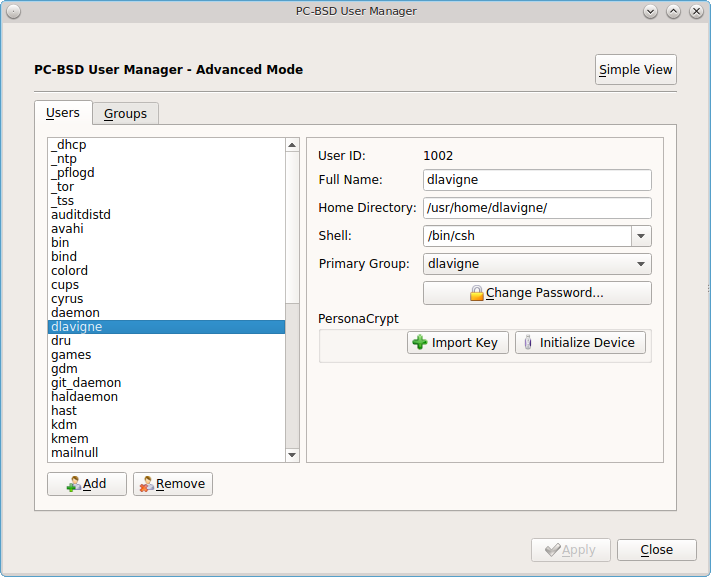The height and width of the screenshot is (577, 711).
Task: Select user daemon
Action: coord(166,313)
